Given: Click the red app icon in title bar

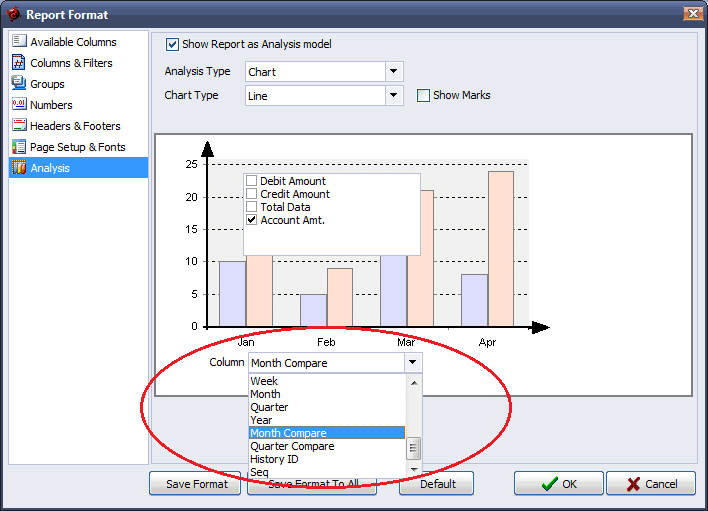Looking at the screenshot, I should tap(13, 15).
